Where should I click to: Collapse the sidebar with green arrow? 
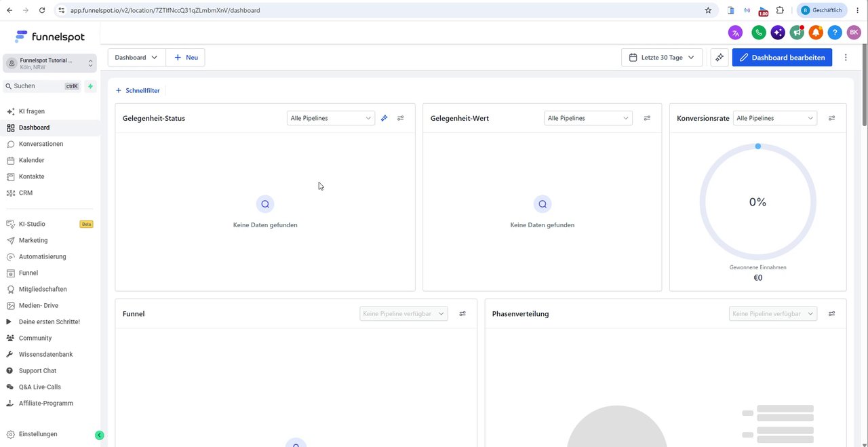pos(99,435)
